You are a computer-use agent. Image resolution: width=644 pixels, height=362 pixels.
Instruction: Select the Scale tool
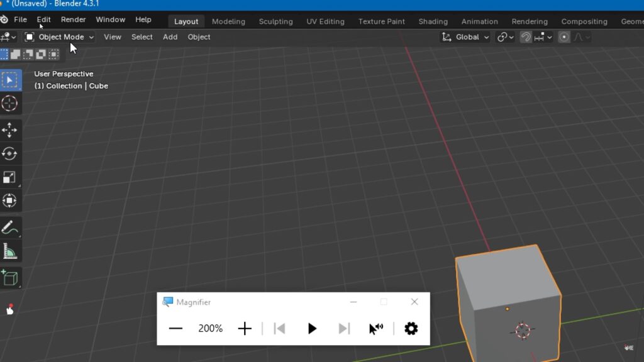coord(9,177)
